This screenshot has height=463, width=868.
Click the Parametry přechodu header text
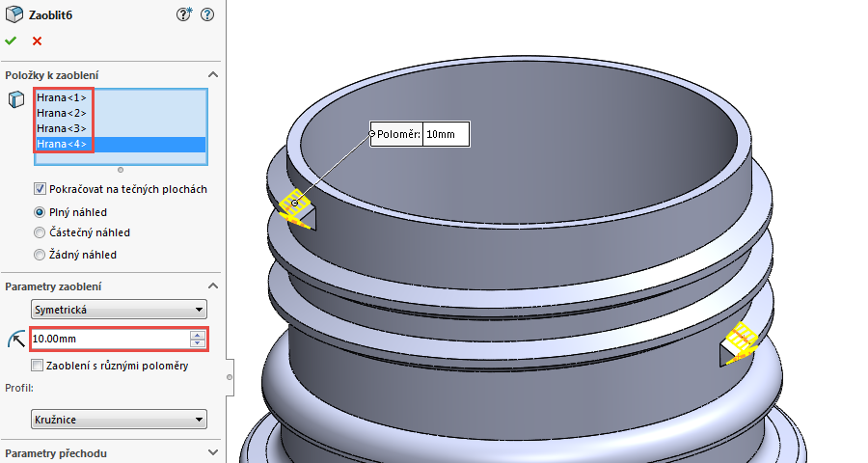click(55, 453)
